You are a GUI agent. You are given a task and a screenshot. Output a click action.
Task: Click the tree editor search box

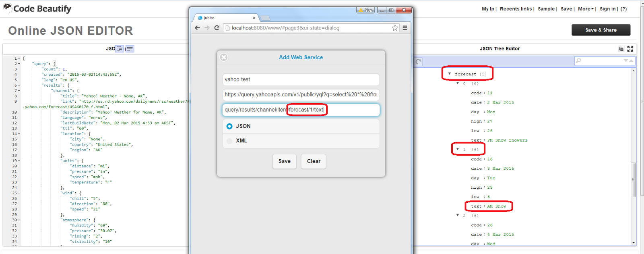click(605, 61)
